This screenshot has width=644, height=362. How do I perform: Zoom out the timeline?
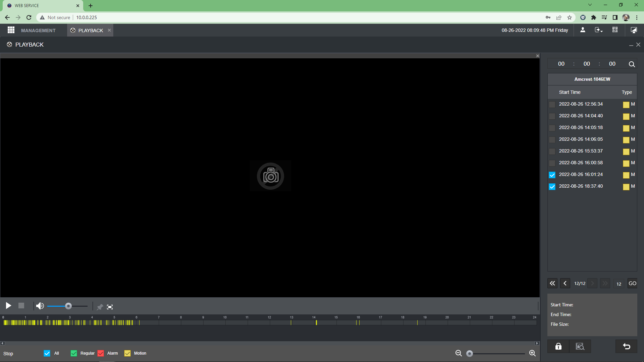[459, 353]
